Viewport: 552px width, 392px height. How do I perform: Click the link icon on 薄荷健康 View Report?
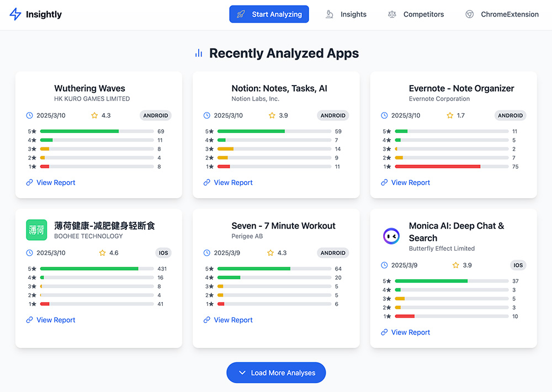tap(30, 320)
